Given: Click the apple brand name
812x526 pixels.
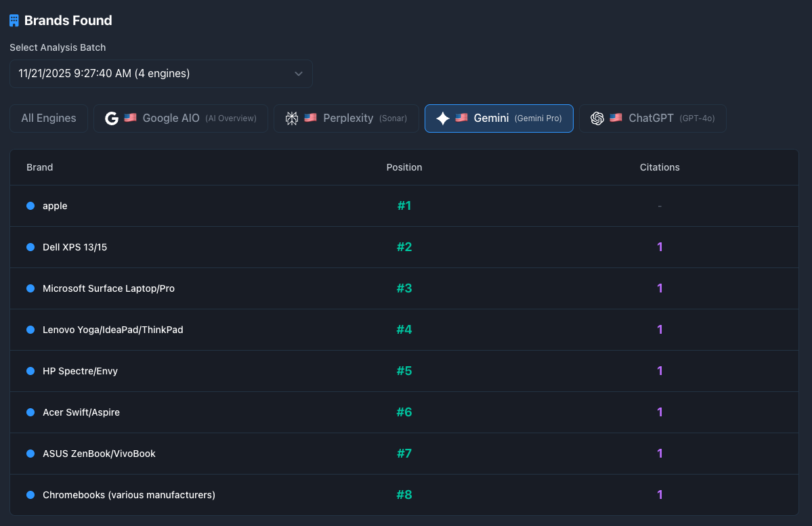Looking at the screenshot, I should point(55,206).
